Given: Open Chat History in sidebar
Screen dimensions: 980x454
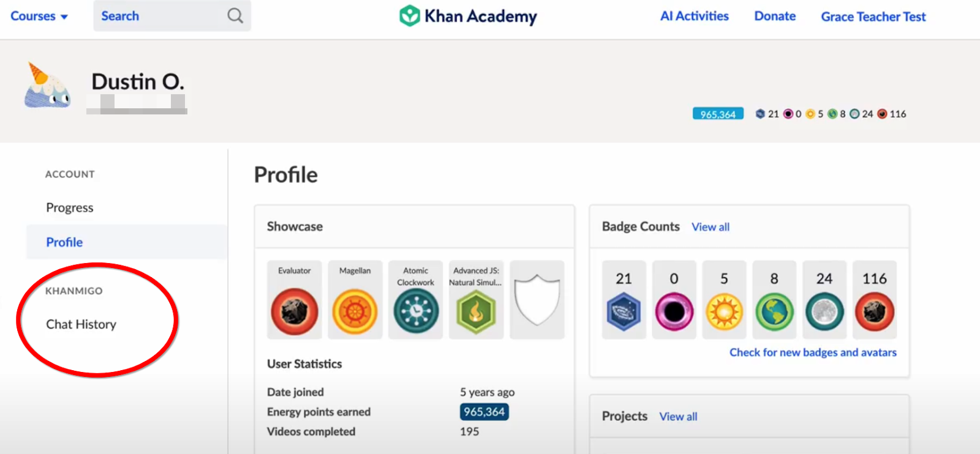Looking at the screenshot, I should tap(81, 324).
